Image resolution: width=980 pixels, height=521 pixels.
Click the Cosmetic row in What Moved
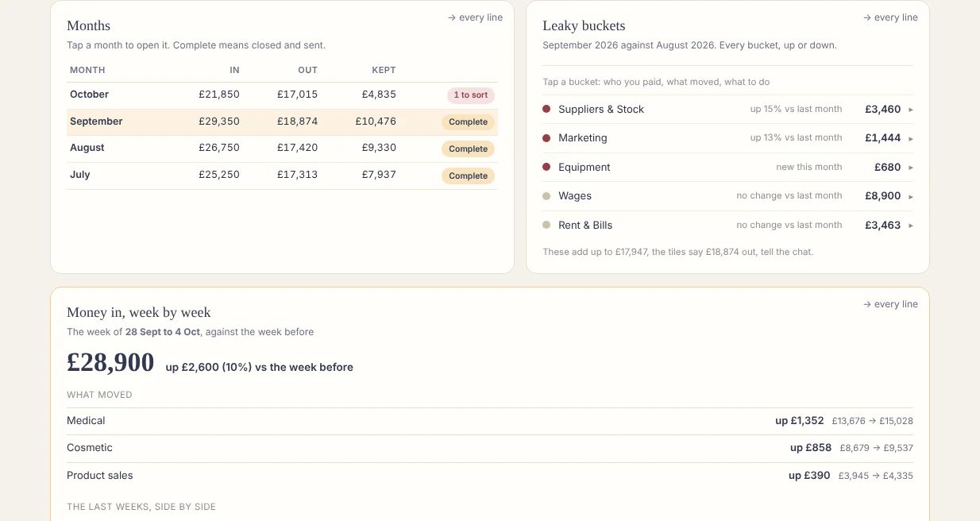click(490, 448)
